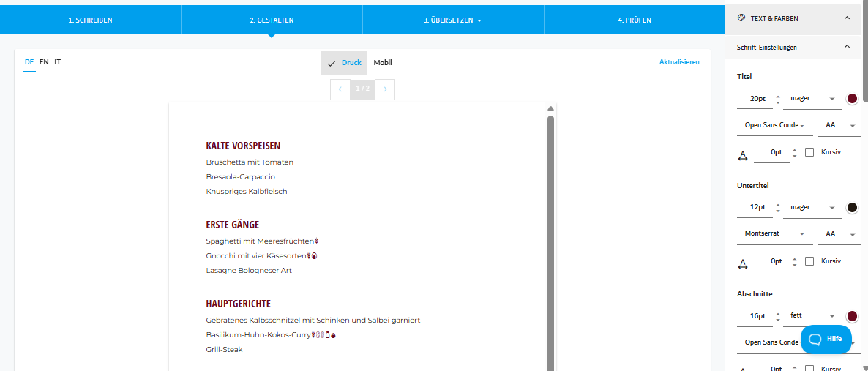Click the checkmark icon beside Druck
Viewport: 868px width, 371px height.
click(332, 63)
